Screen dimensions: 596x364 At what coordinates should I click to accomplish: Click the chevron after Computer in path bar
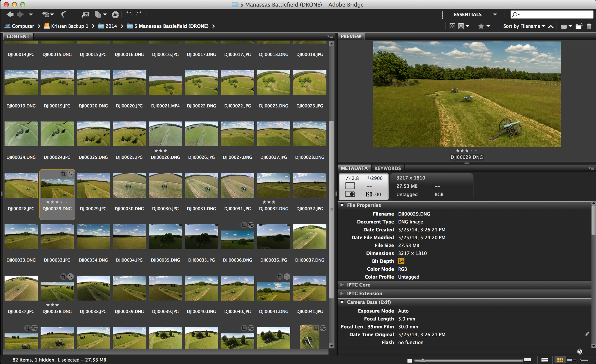[x=39, y=26]
